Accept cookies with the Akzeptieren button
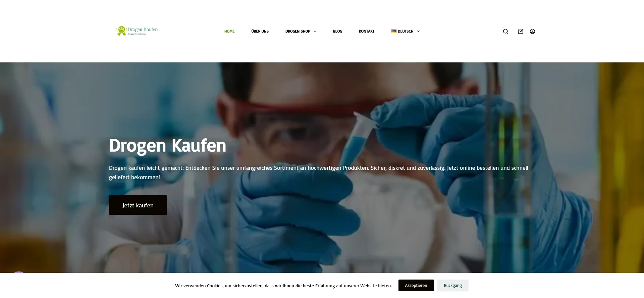 416,285
